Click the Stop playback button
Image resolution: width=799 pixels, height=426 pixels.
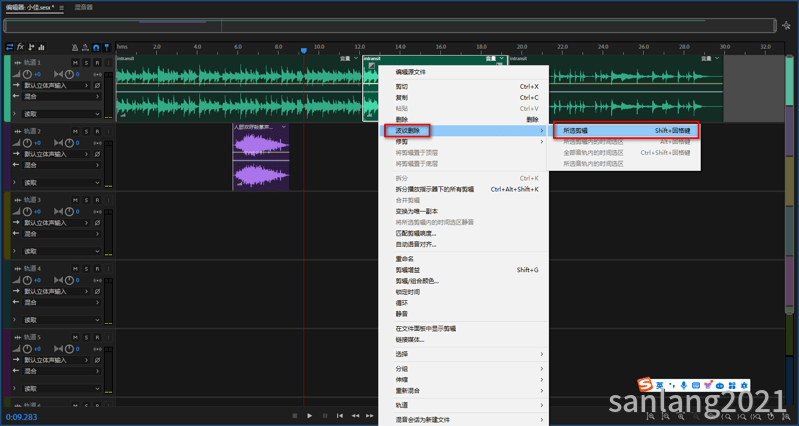(x=295, y=416)
